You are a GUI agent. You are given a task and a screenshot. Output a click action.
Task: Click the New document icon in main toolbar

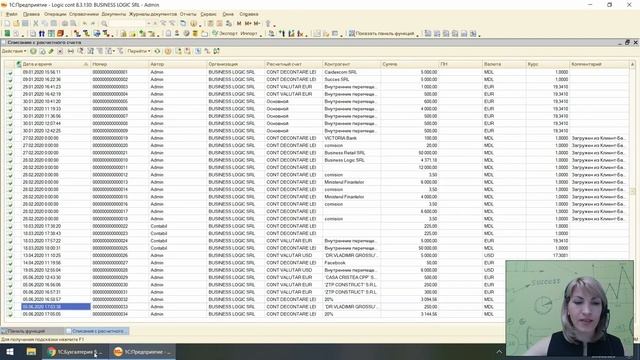point(7,24)
